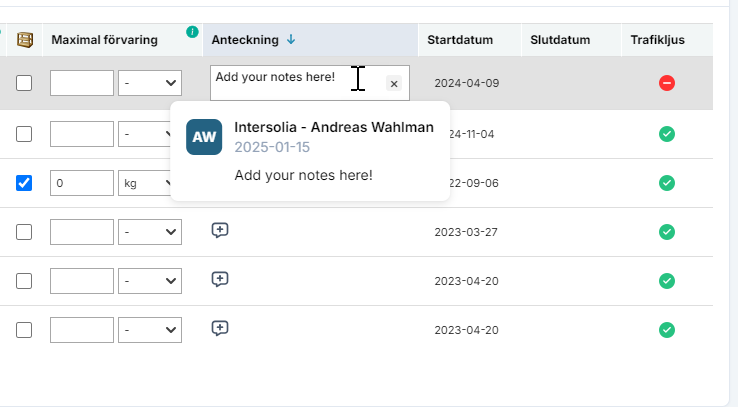Enable the checkbox on the 2023-03-27 row
Viewport: 738px width, 407px height.
tap(24, 232)
